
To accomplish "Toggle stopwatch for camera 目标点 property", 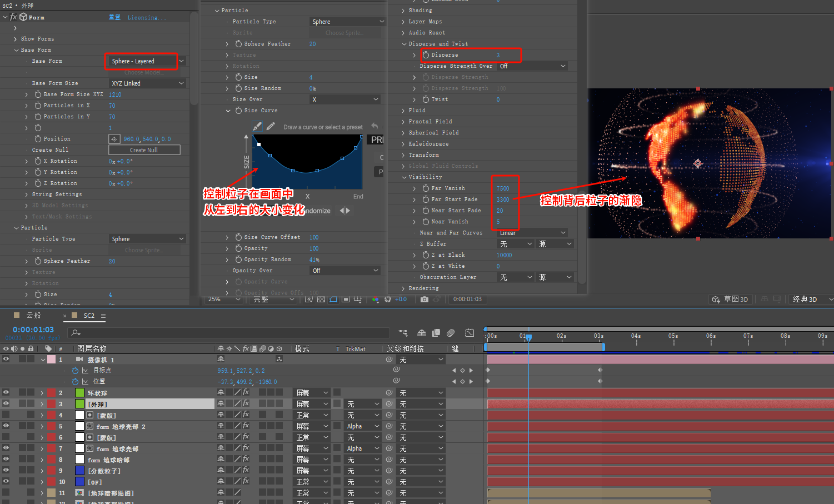I will (75, 370).
